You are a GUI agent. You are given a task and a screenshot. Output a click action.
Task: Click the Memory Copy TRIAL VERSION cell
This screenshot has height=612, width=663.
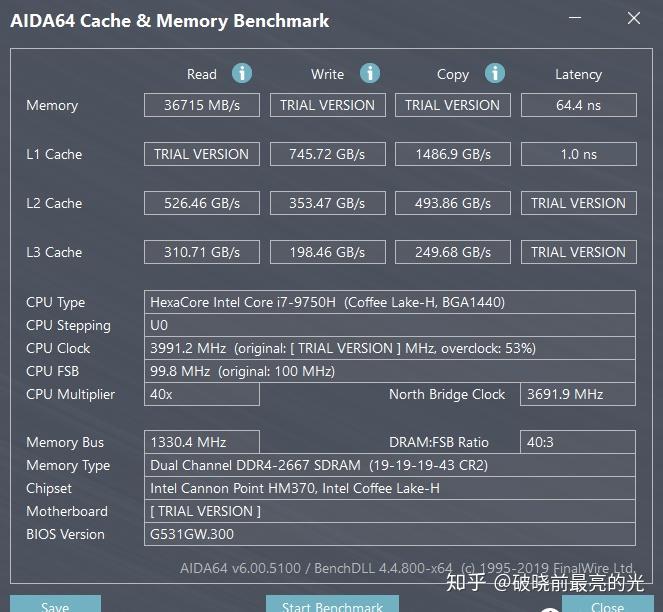453,105
